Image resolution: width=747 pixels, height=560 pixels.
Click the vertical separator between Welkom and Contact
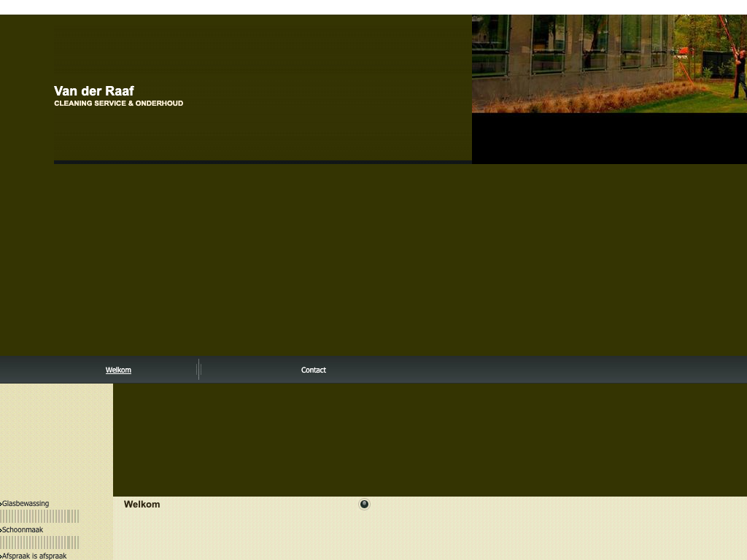coord(198,370)
